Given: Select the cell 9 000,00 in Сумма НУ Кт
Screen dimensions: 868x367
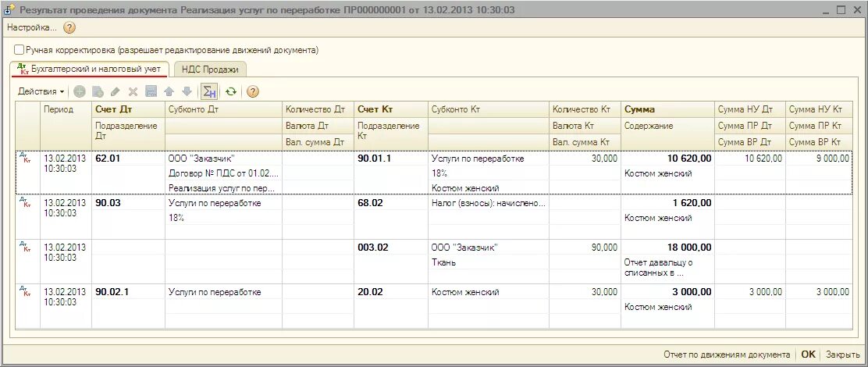Looking at the screenshot, I should tap(819, 159).
